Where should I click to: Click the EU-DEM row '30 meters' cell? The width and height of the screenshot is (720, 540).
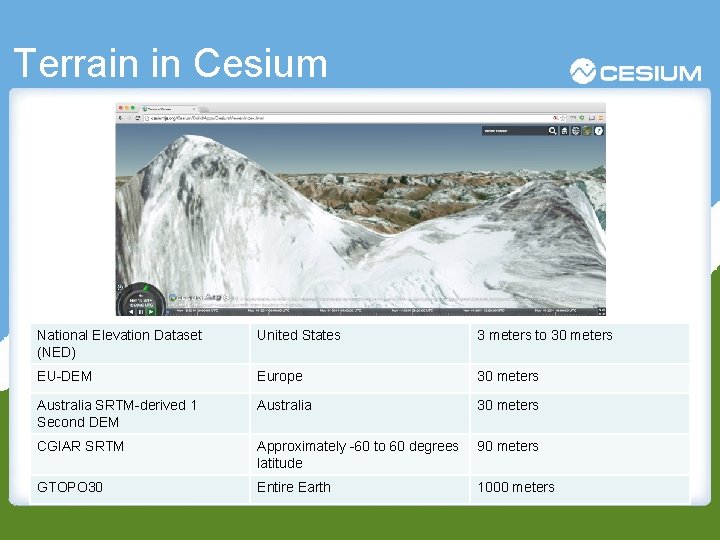click(x=580, y=378)
